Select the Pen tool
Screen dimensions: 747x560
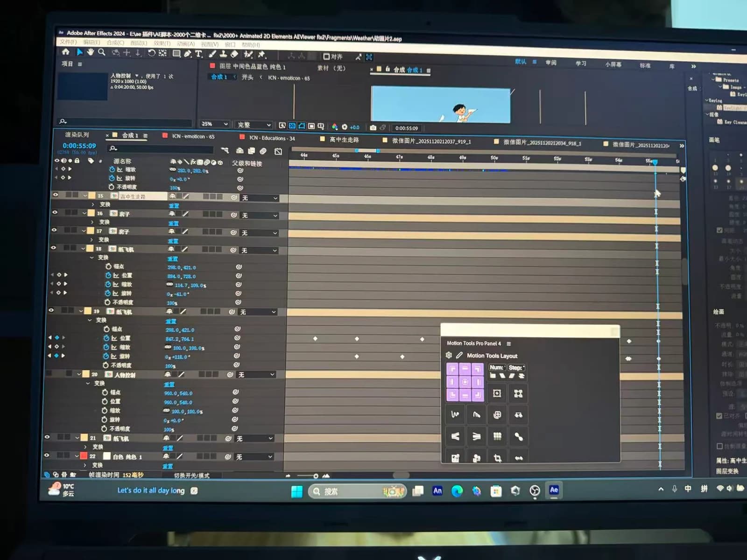click(x=187, y=54)
